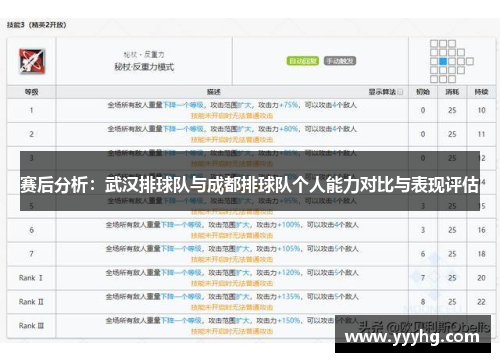The height and width of the screenshot is (362, 500).
Task: Click the +80% attack value in level 2 description
Action: [x=289, y=129]
